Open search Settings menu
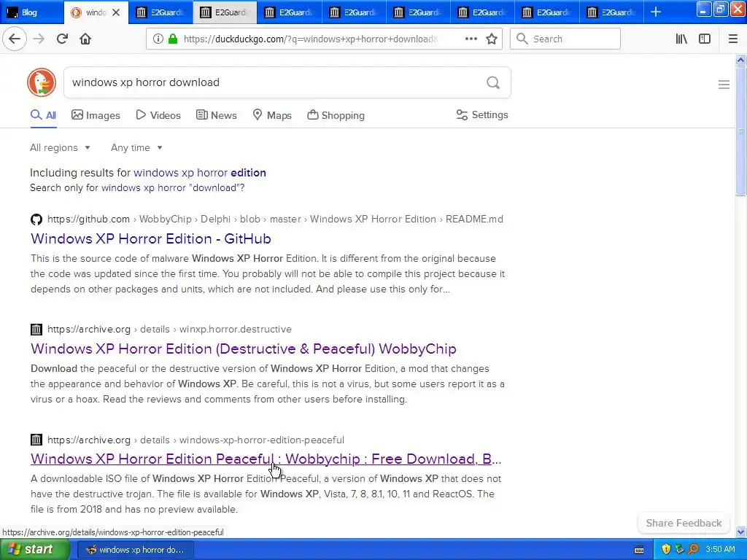The height and width of the screenshot is (560, 747). coord(482,114)
